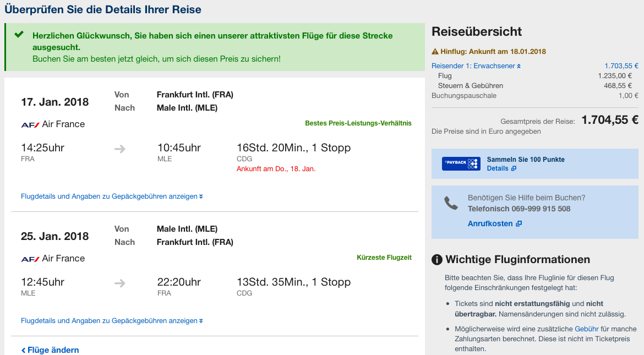The image size is (644, 355).
Task: Open the Anrufkosten link
Action: point(494,224)
